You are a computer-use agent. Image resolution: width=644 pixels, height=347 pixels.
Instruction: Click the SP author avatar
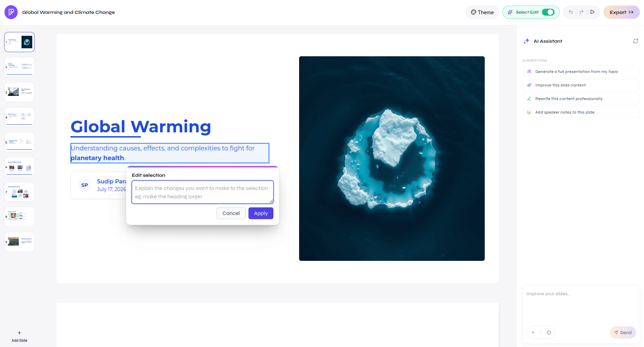click(x=85, y=185)
